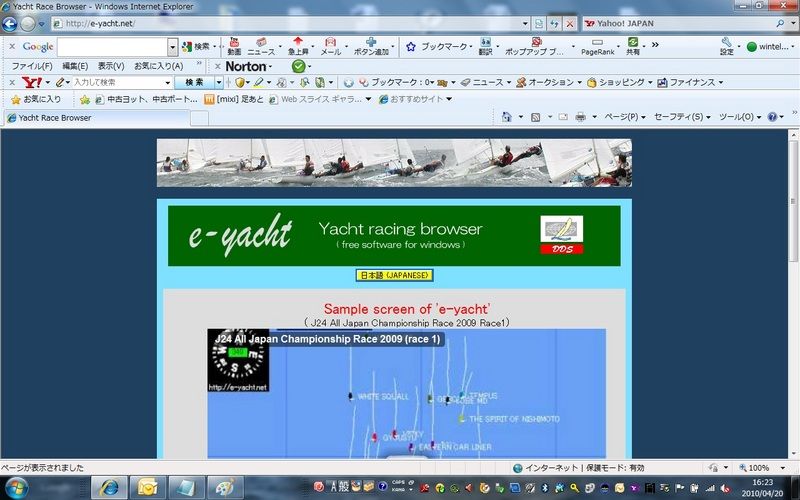The width and height of the screenshot is (800, 500).
Task: Click the sailing banner photo
Action: tap(394, 163)
